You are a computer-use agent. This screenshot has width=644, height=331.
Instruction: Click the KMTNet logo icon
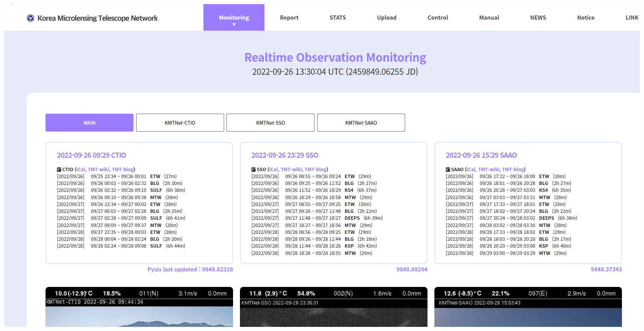(x=30, y=18)
